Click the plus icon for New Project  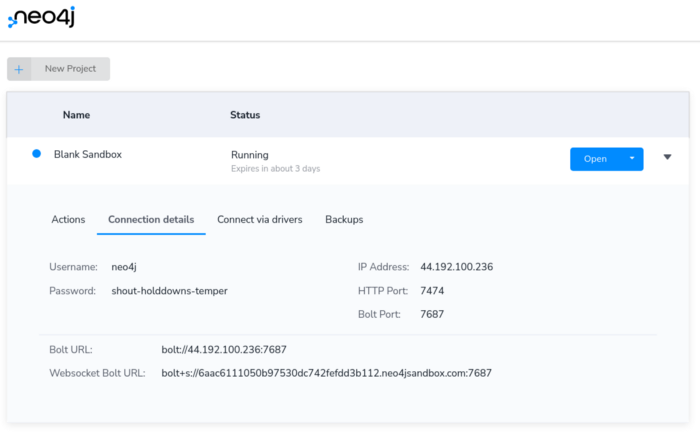point(19,69)
